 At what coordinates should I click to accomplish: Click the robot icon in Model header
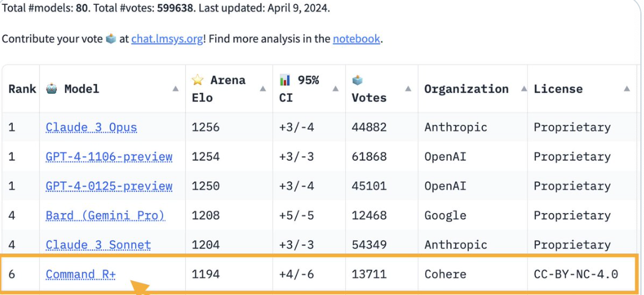(x=51, y=89)
